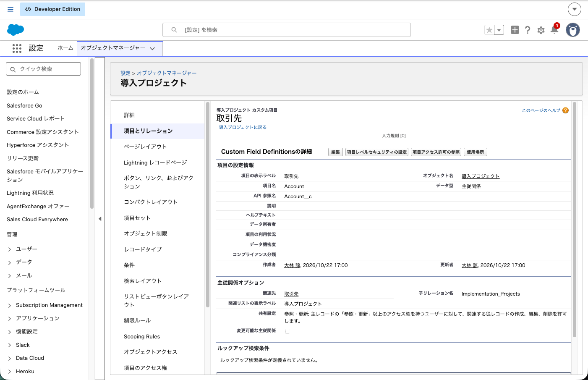The height and width of the screenshot is (380, 588).
Task: Open the App Launcher dots icon
Action: pos(17,48)
